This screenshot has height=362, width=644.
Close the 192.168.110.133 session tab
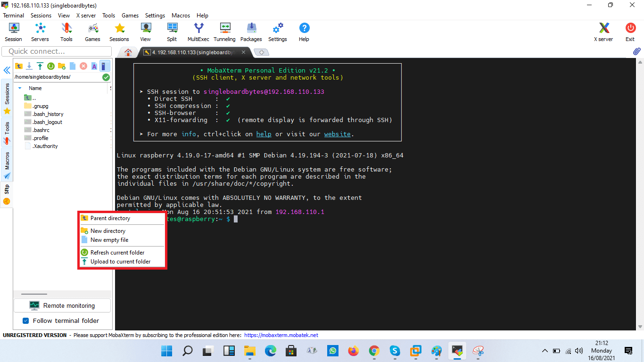tap(244, 52)
